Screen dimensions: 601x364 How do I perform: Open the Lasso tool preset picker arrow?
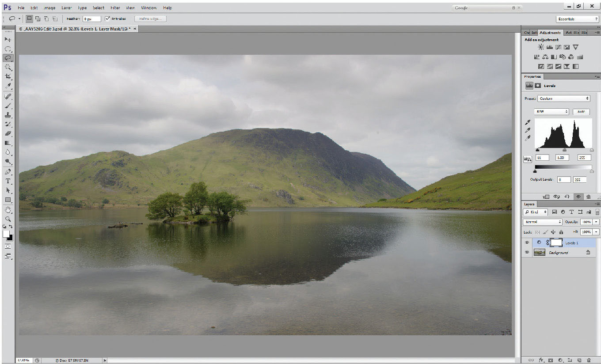19,19
